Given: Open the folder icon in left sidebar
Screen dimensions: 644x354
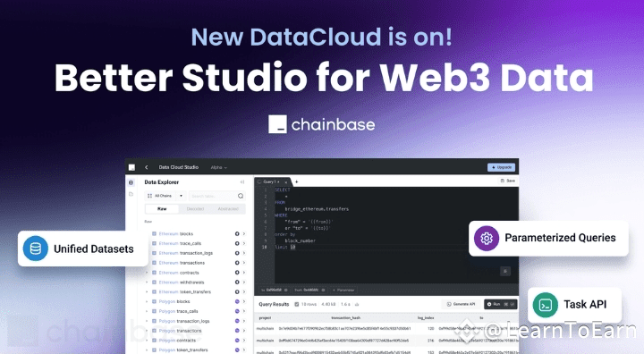Looking at the screenshot, I should click(131, 194).
